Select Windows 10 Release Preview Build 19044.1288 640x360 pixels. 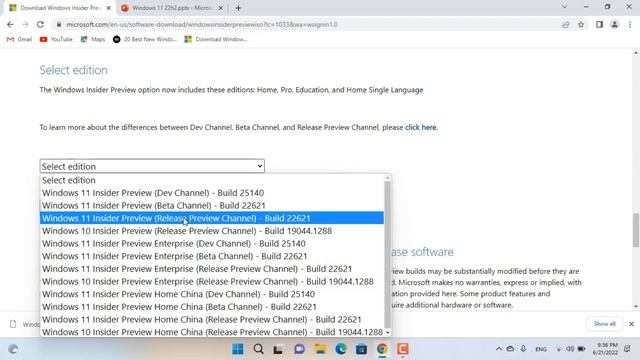click(212, 231)
